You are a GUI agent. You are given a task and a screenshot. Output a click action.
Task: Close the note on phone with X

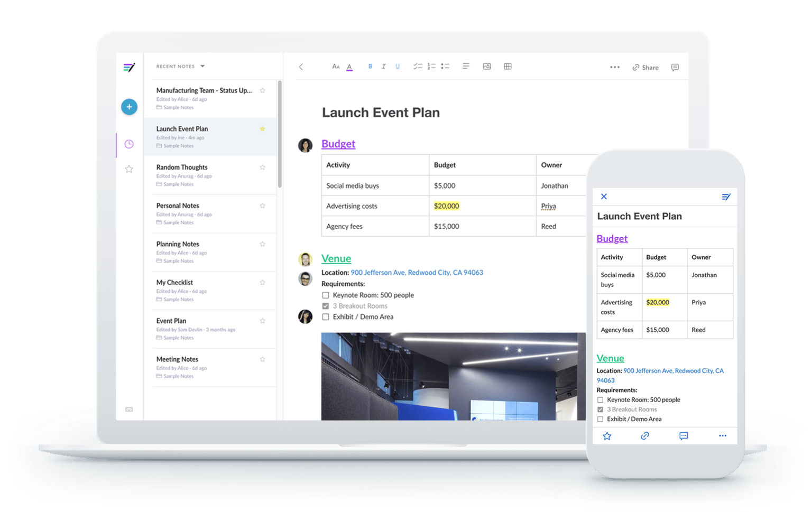pyautogui.click(x=604, y=197)
